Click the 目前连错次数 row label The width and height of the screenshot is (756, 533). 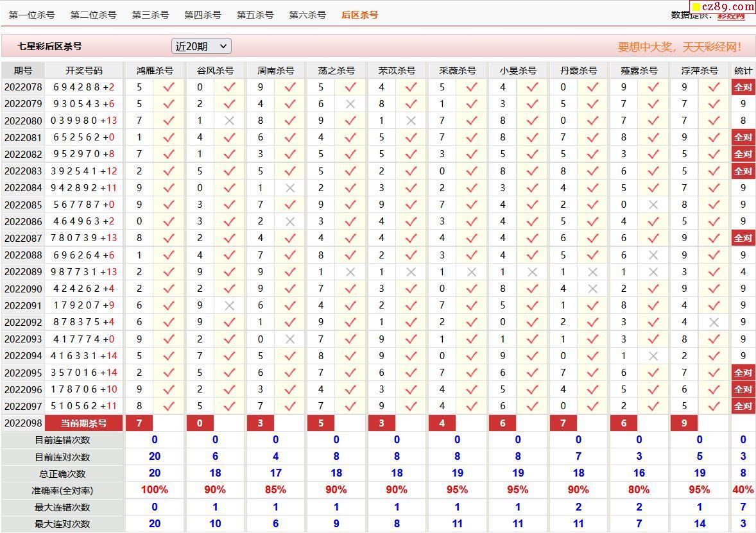(x=62, y=440)
